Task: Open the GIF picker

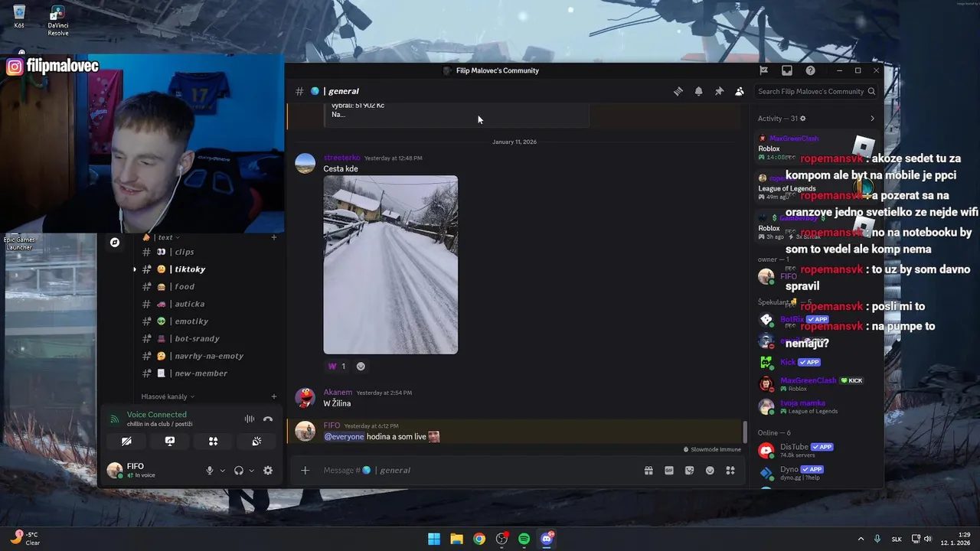Action: point(669,470)
